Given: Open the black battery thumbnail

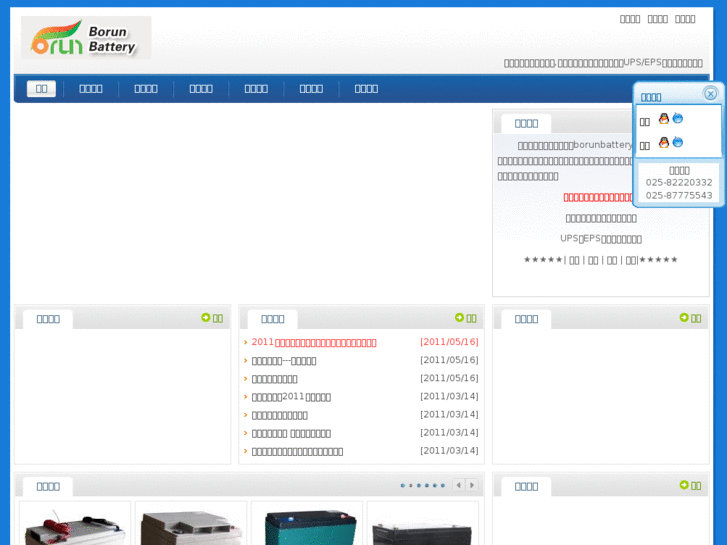Looking at the screenshot, I should click(423, 524).
